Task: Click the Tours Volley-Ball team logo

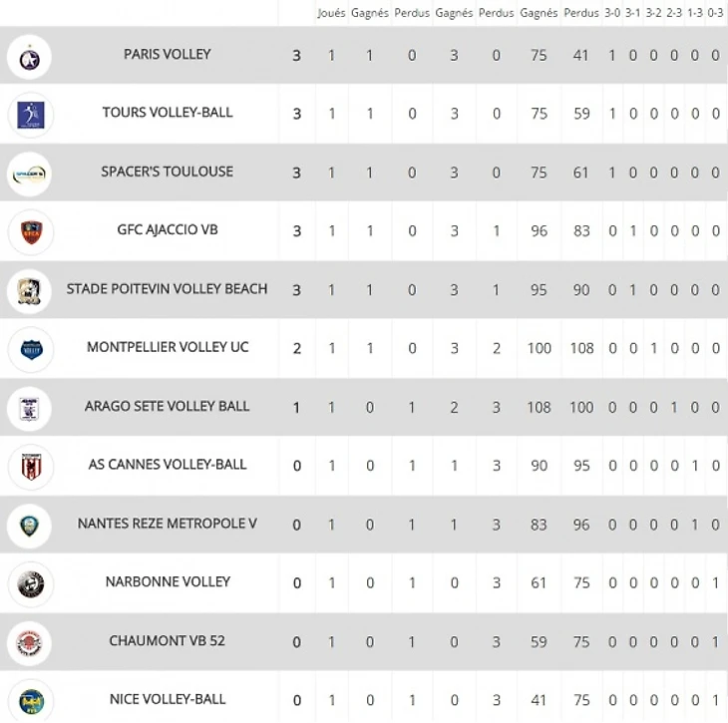Action: 30,114
